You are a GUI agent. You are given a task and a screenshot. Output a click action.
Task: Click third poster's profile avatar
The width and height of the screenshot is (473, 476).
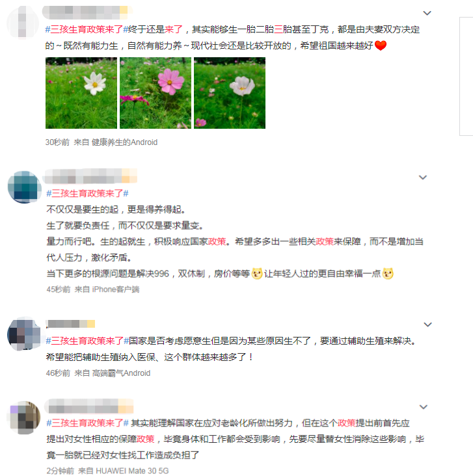point(24,334)
